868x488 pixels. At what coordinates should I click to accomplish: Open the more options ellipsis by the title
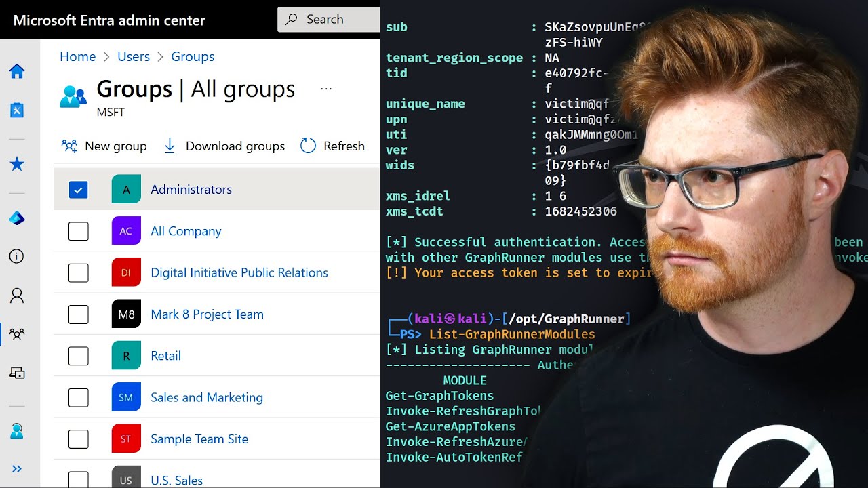tap(326, 89)
